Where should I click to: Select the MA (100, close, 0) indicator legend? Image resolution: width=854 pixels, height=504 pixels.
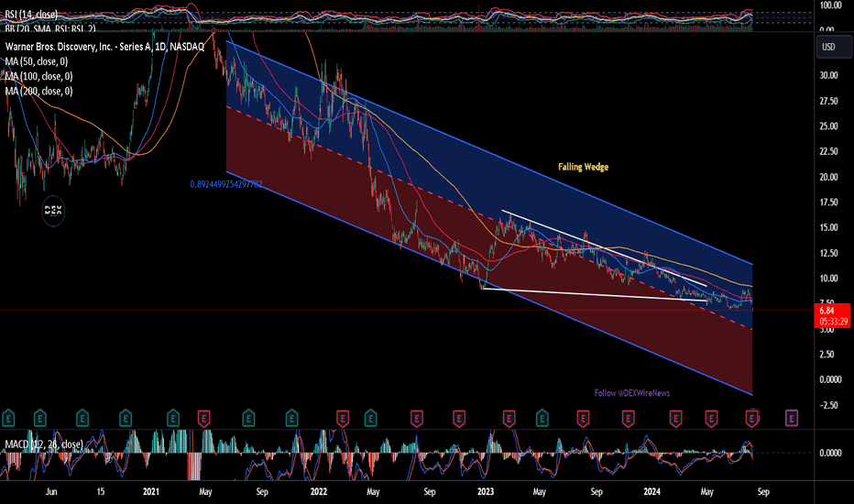coord(38,76)
